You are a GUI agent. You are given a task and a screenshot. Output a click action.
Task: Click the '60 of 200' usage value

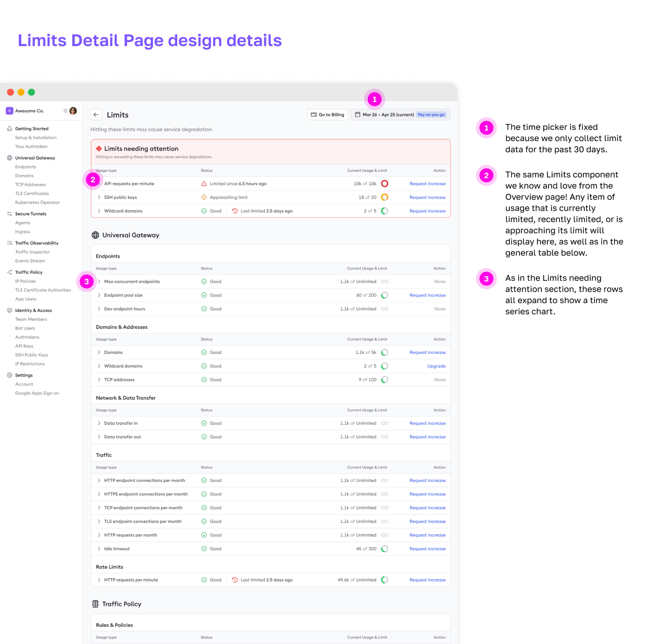pos(366,295)
